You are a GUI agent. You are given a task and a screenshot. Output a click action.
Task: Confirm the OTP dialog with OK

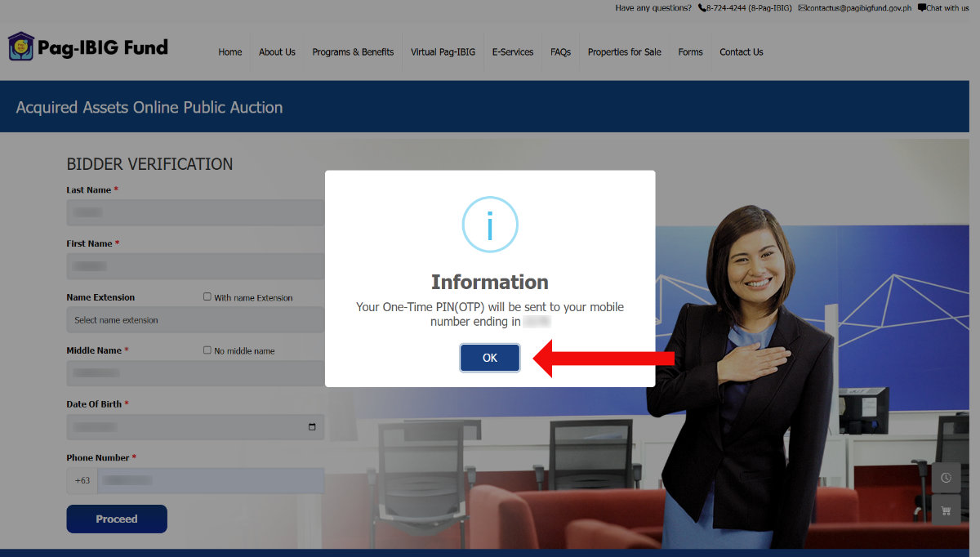pos(490,358)
